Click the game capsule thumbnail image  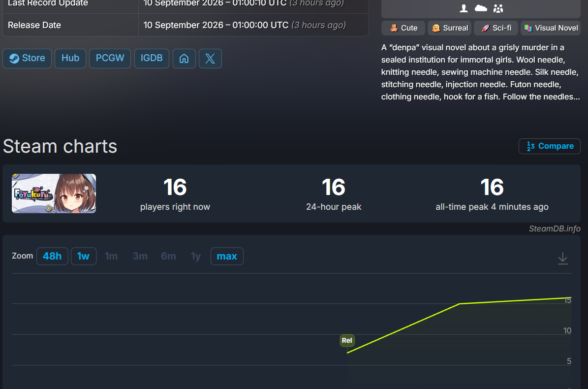click(x=54, y=194)
